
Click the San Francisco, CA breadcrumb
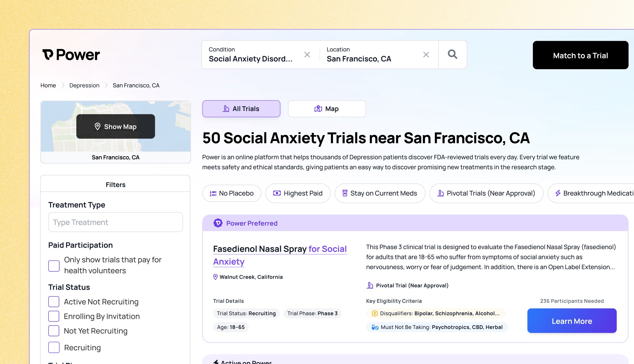tap(136, 85)
